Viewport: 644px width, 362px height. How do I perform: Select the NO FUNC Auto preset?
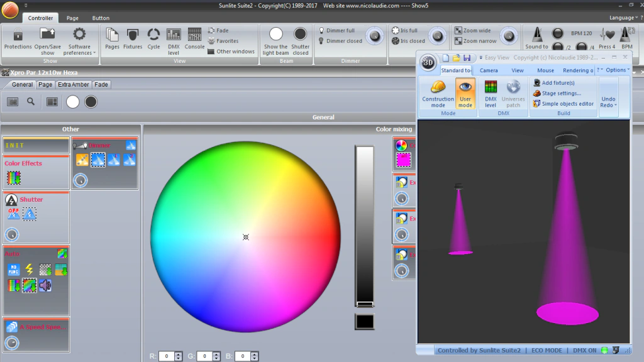pos(14,269)
